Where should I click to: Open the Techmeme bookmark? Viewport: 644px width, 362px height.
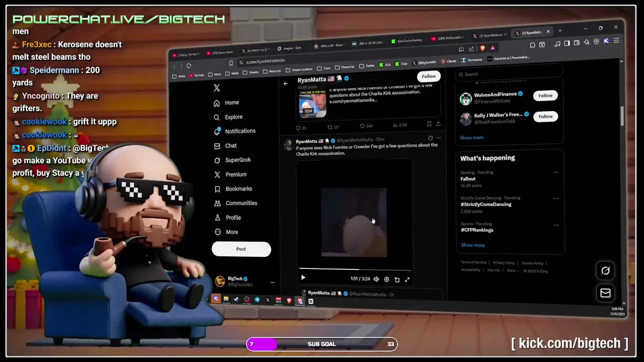coord(472,60)
